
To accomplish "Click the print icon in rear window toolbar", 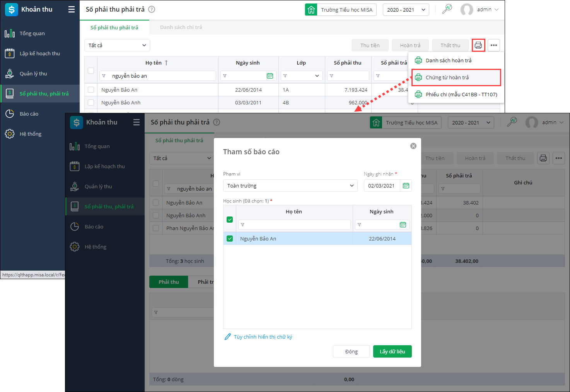I will [478, 45].
